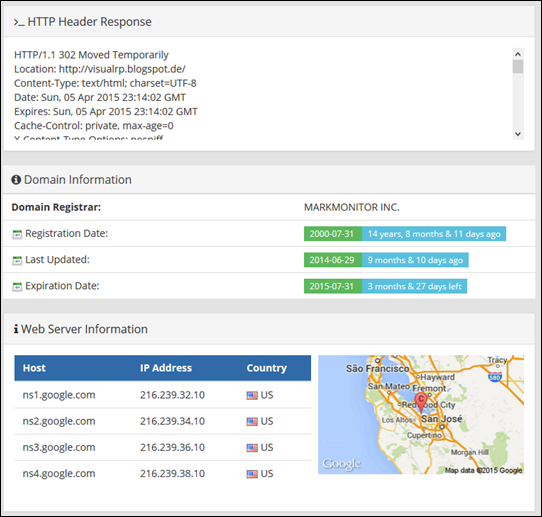This screenshot has height=517, width=542.
Task: Click the Domain Information panel title
Action: pos(78,180)
